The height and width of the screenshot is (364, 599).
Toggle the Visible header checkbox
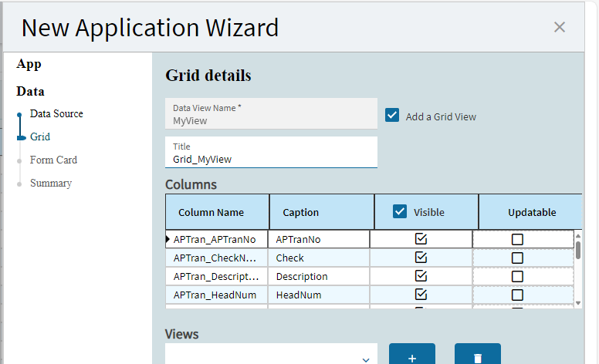[x=400, y=211]
